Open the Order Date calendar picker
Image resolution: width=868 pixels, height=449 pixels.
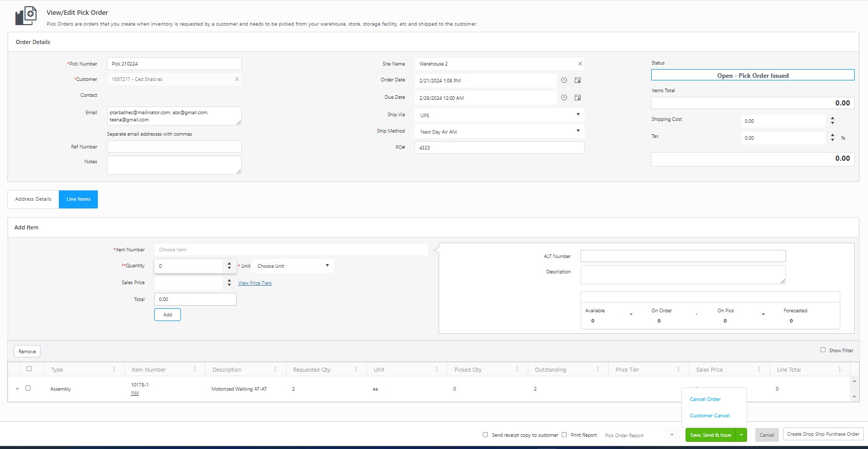(577, 80)
